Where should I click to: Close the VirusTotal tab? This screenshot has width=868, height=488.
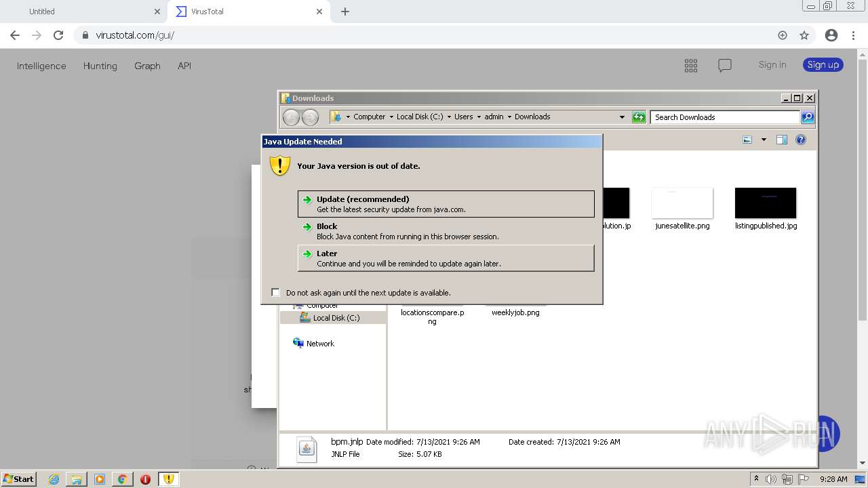tap(319, 12)
